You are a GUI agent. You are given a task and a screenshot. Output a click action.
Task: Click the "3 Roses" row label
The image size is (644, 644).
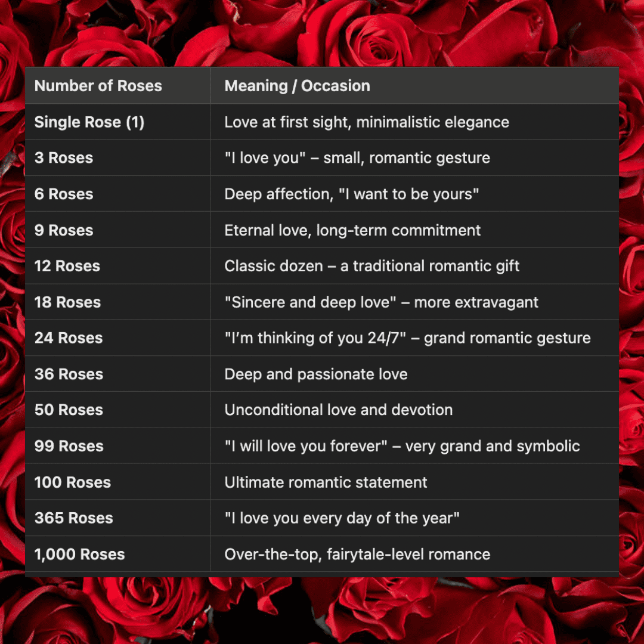click(64, 158)
